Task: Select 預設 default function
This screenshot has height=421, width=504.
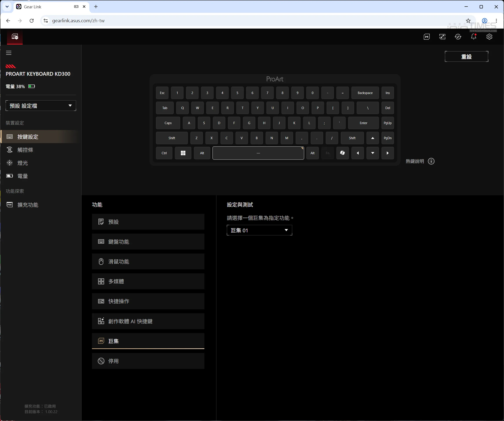Action: click(148, 222)
